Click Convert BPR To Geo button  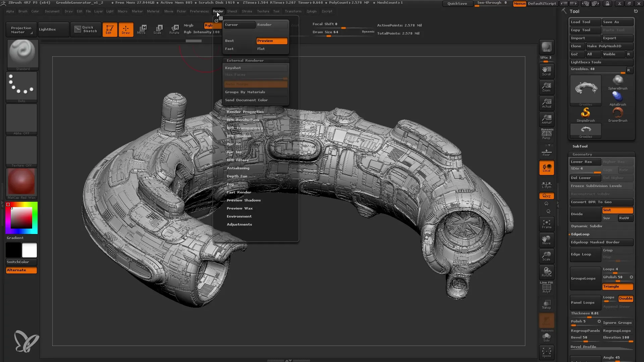tap(600, 202)
